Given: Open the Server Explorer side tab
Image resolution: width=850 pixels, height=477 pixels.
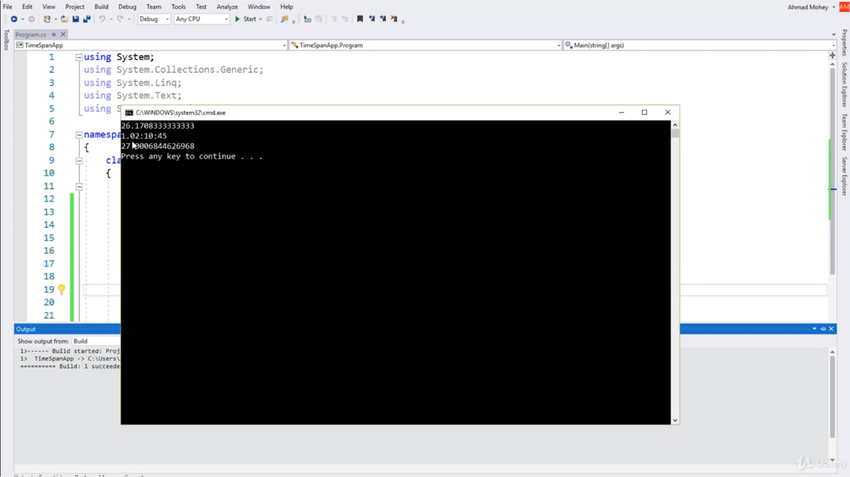Looking at the screenshot, I should (x=844, y=176).
